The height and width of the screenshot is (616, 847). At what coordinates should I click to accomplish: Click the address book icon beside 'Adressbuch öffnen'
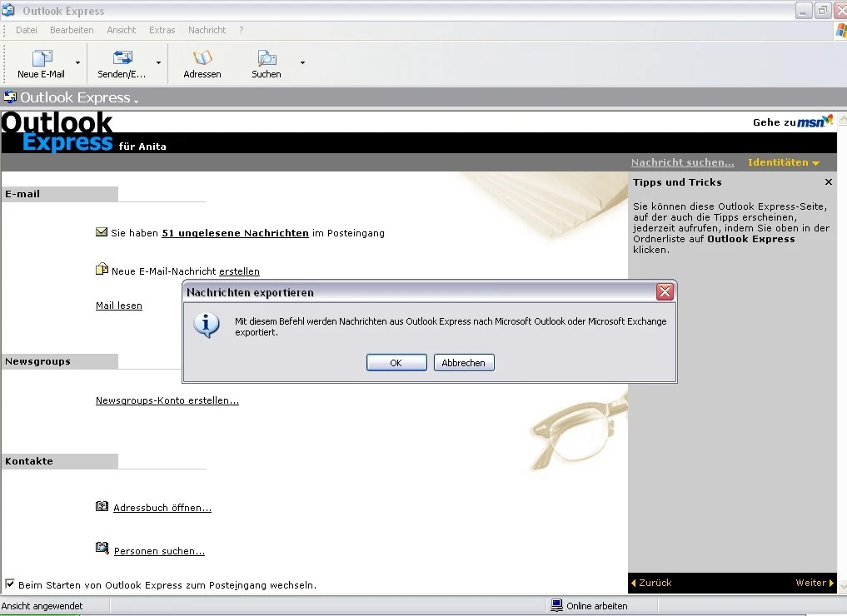[102, 506]
